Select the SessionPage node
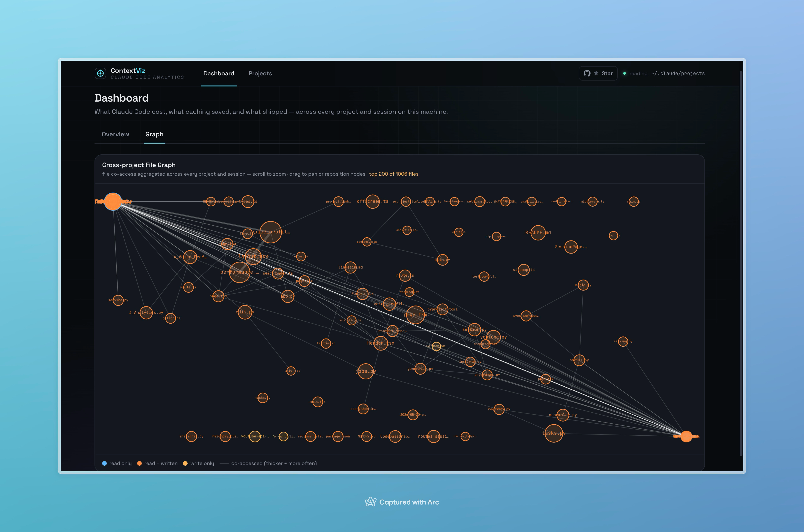 (571, 247)
